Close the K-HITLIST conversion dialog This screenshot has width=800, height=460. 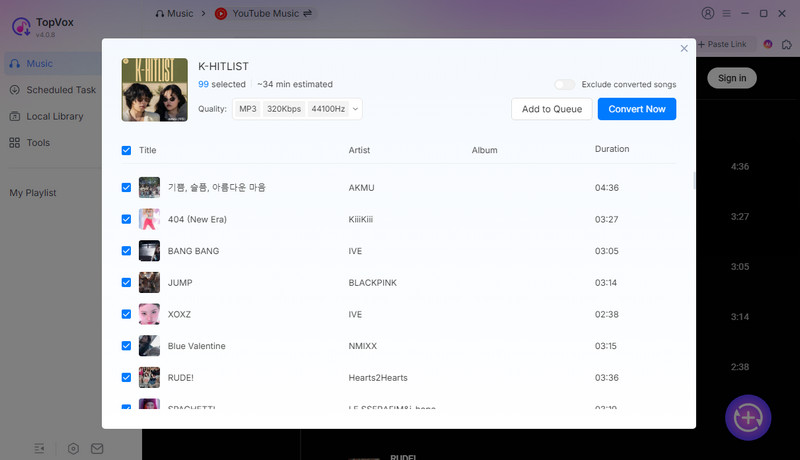point(684,48)
